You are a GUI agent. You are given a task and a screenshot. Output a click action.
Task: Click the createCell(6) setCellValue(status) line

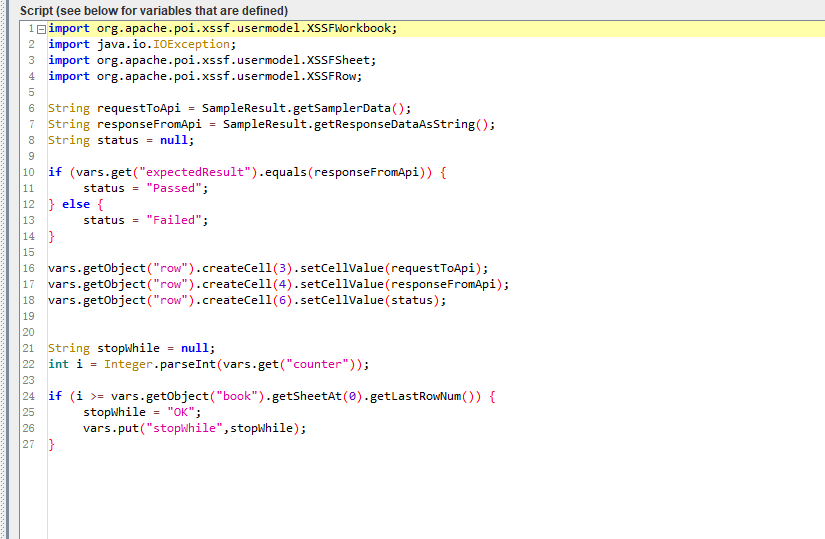pyautogui.click(x=247, y=301)
